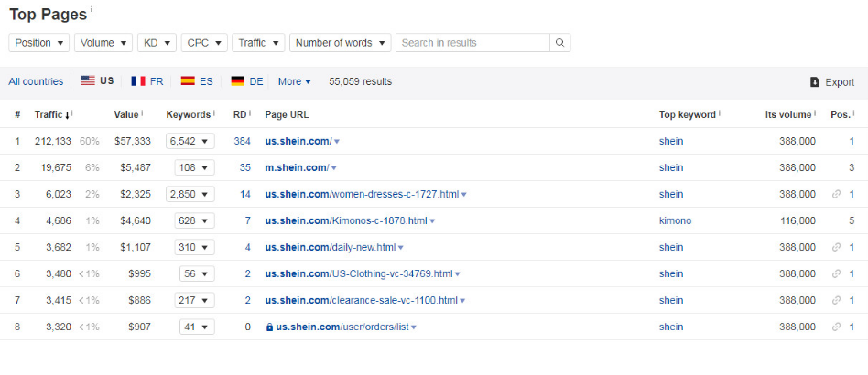Open the Position filter dropdown
The width and height of the screenshot is (868, 375).
[x=38, y=43]
